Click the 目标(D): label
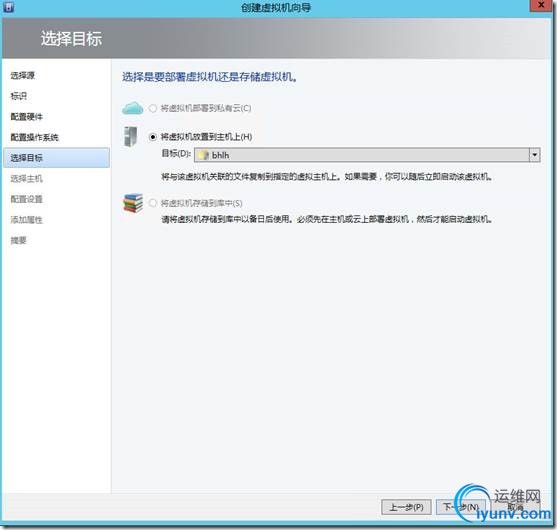Screen dimensions: 557x530 click(x=176, y=153)
